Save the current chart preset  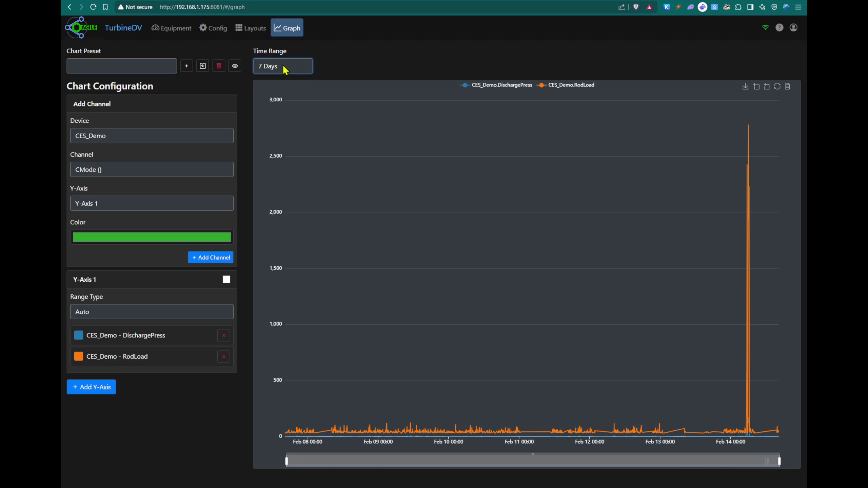[202, 65]
